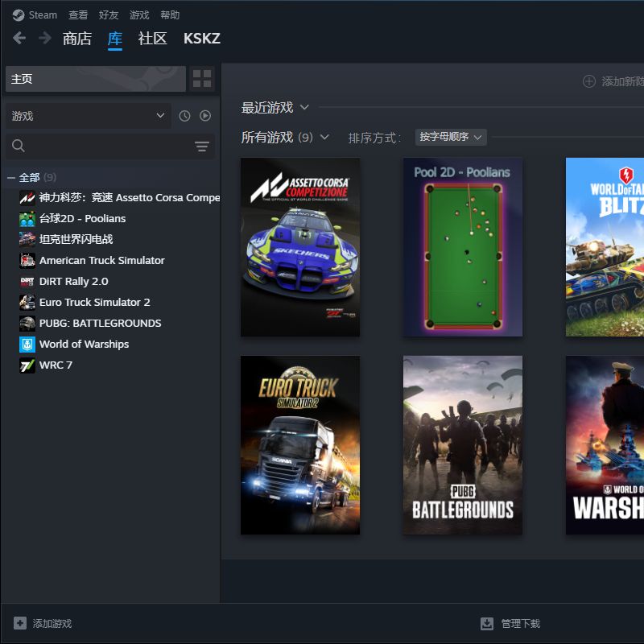Click the plus circle to add shelf
Viewport: 644px width, 644px height.
[x=589, y=81]
